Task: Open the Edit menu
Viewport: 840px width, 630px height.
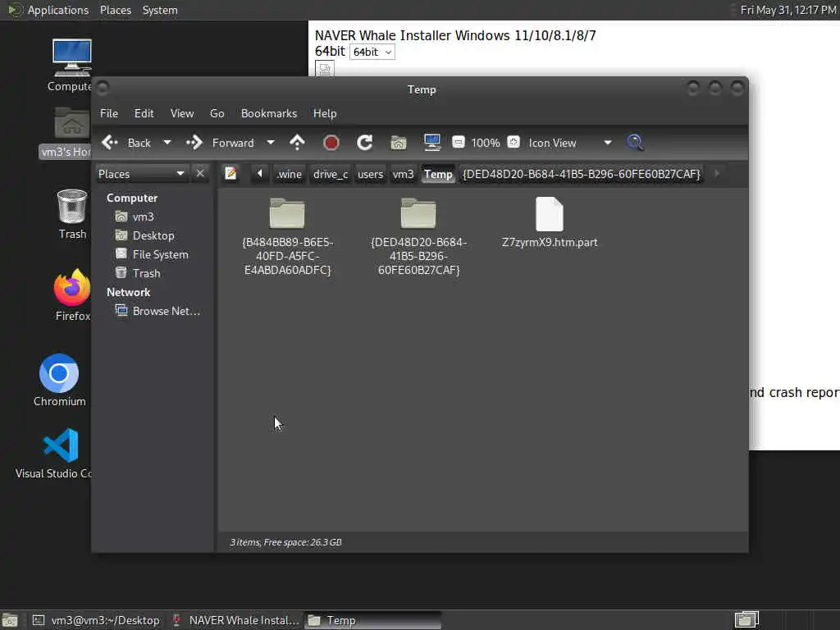Action: coord(144,113)
